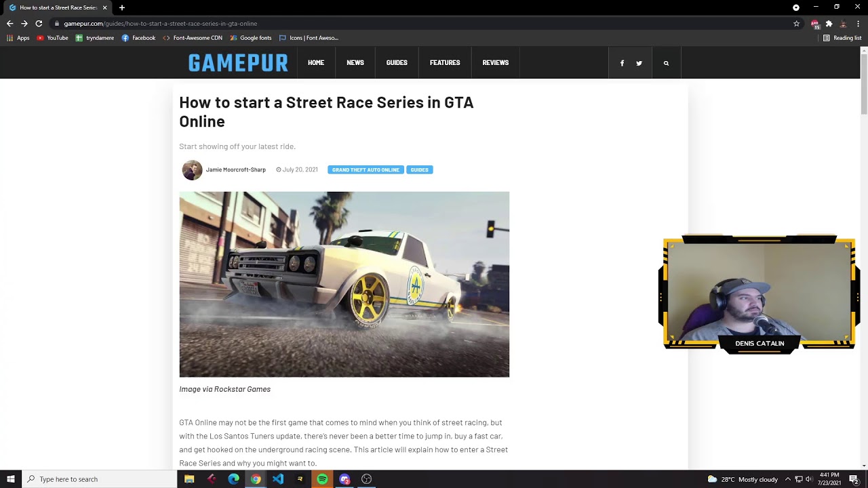Viewport: 868px width, 488px height.
Task: Open the tryndamere bookmark
Action: pyautogui.click(x=95, y=38)
